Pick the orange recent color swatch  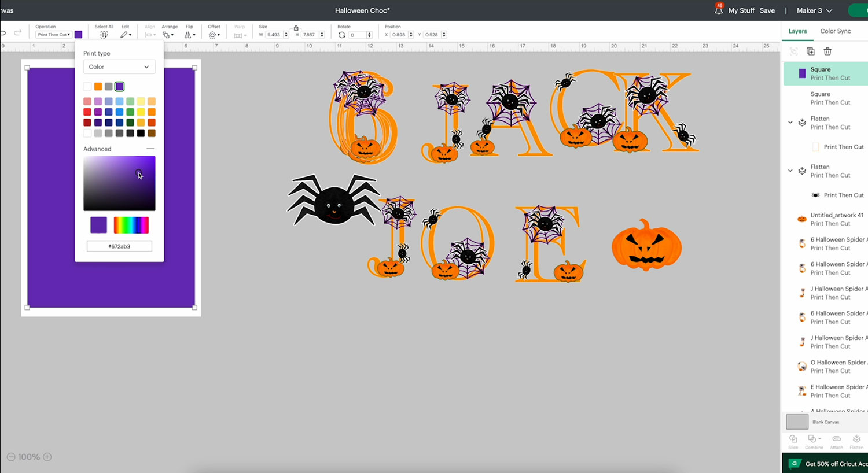click(x=98, y=87)
